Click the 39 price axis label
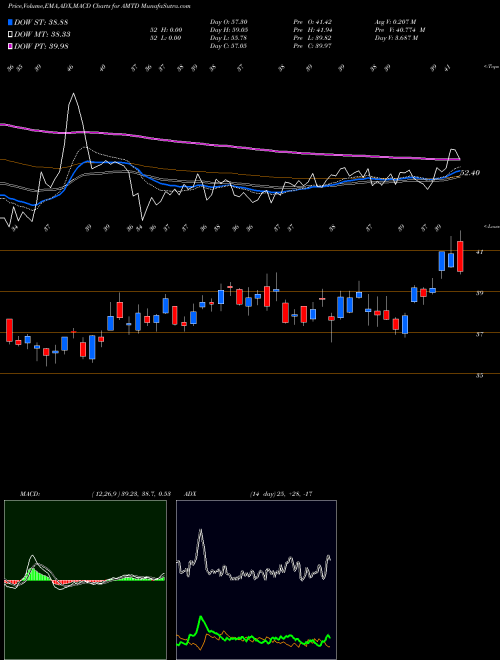500x660 pixels. pyautogui.click(x=479, y=293)
